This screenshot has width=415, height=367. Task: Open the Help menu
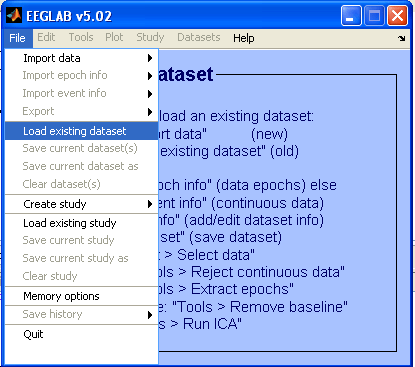point(244,38)
